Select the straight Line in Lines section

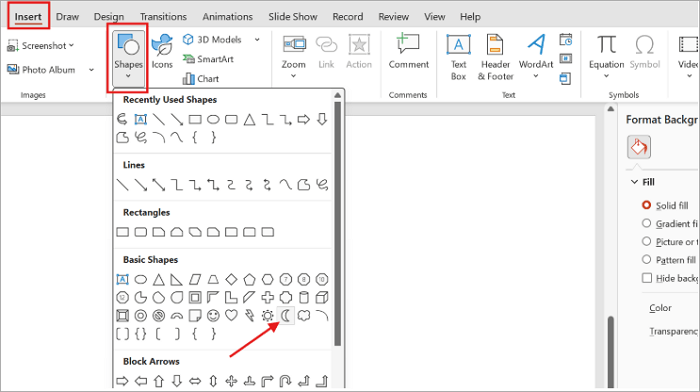coord(122,184)
